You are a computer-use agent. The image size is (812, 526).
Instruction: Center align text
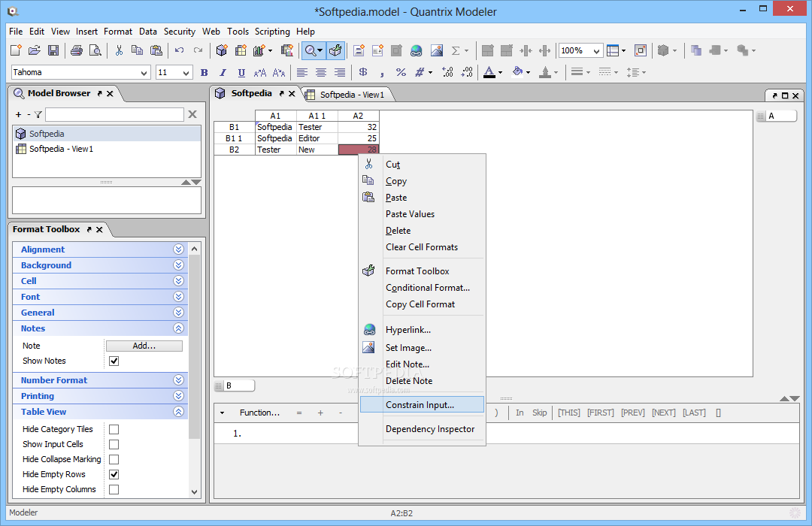[x=320, y=72]
